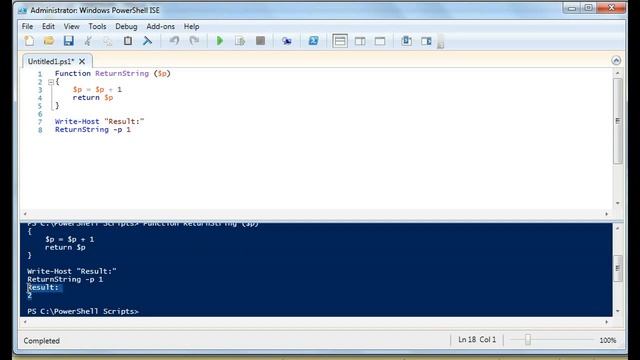Switch to Untitled1.ps1 tab
This screenshot has height=360, width=640.
coord(51,61)
